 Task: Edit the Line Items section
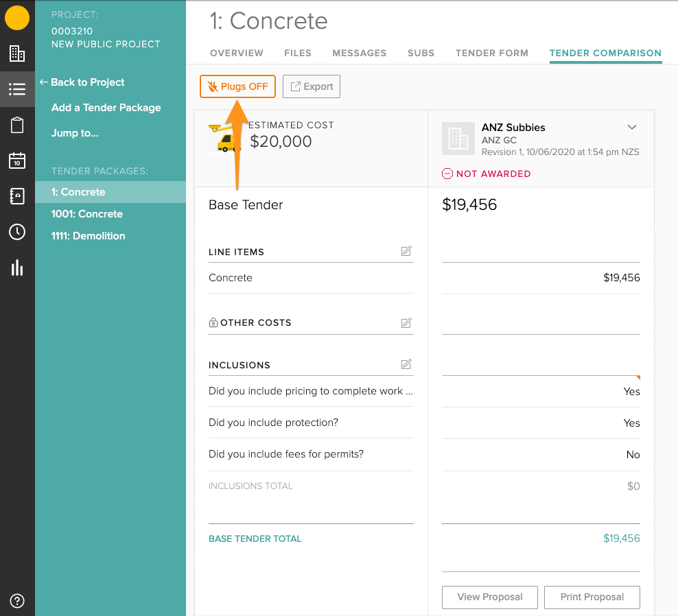click(406, 251)
